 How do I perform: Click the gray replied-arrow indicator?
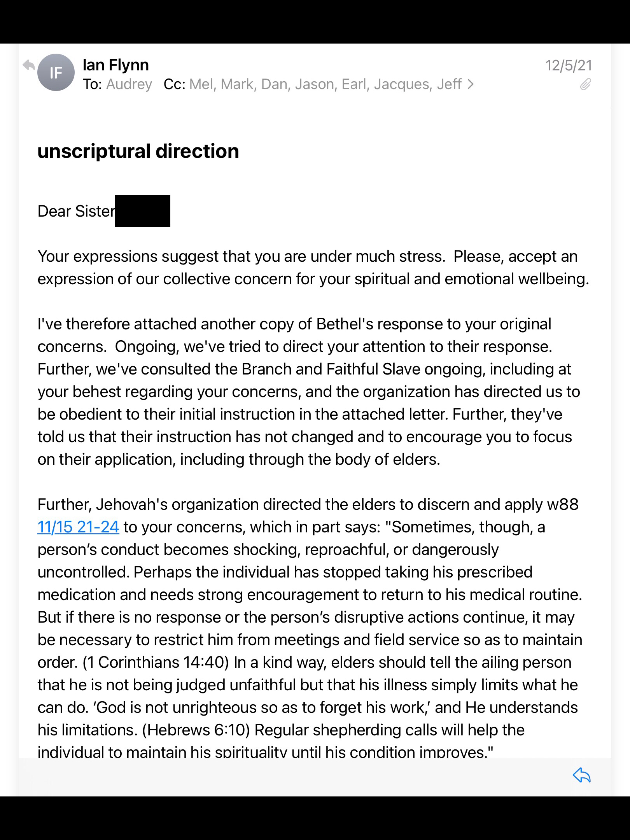click(x=29, y=65)
